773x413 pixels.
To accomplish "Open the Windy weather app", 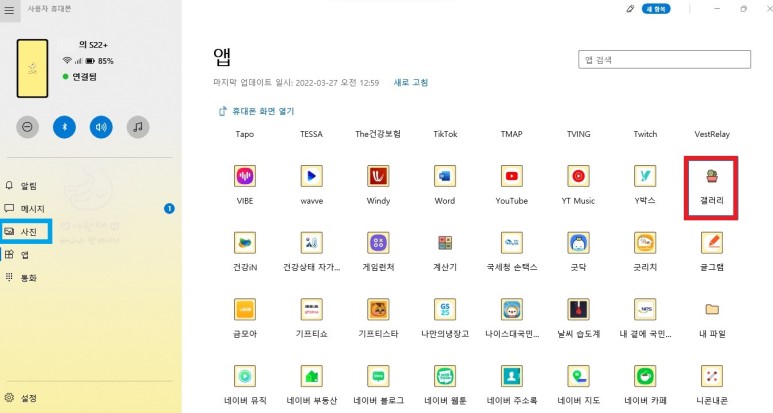I will (x=378, y=176).
